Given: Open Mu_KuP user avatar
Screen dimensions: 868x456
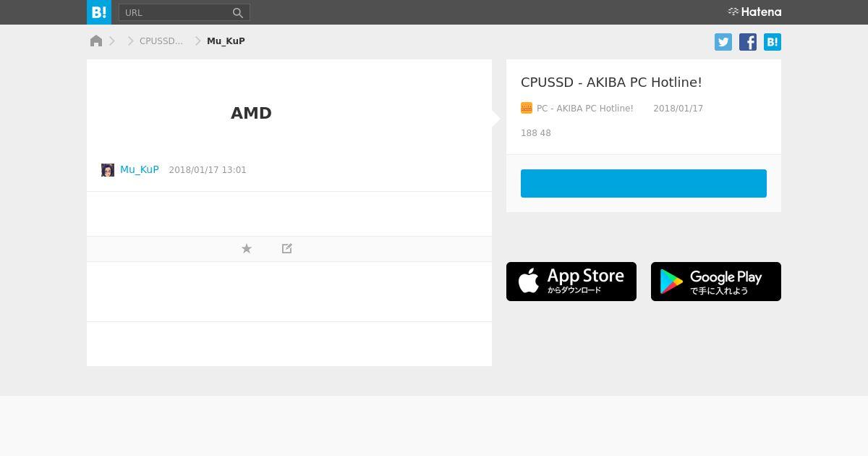Looking at the screenshot, I should pos(108,170).
